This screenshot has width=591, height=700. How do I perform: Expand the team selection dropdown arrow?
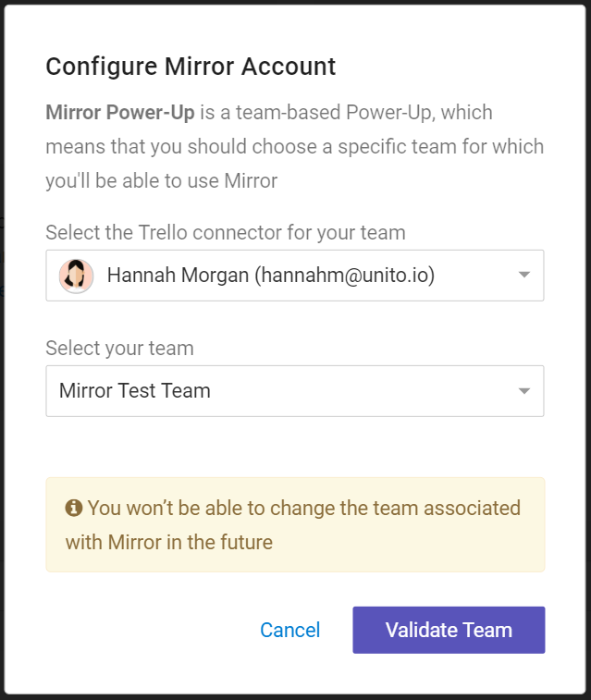tap(524, 391)
